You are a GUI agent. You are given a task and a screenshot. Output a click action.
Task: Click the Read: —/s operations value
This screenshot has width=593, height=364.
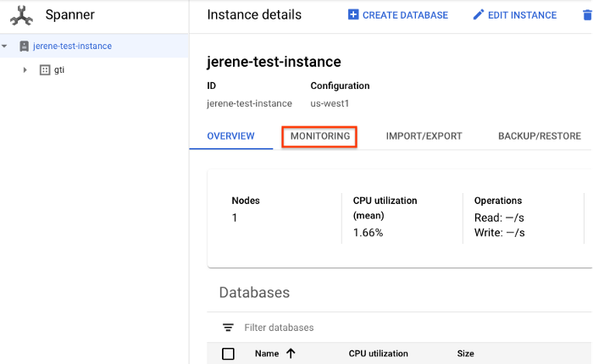(x=499, y=218)
